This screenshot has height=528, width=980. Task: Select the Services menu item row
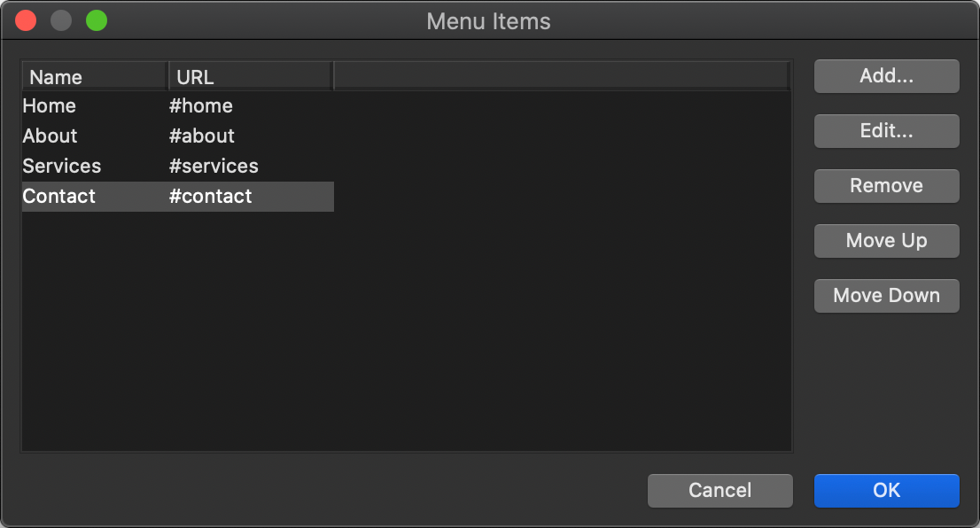tap(62, 167)
